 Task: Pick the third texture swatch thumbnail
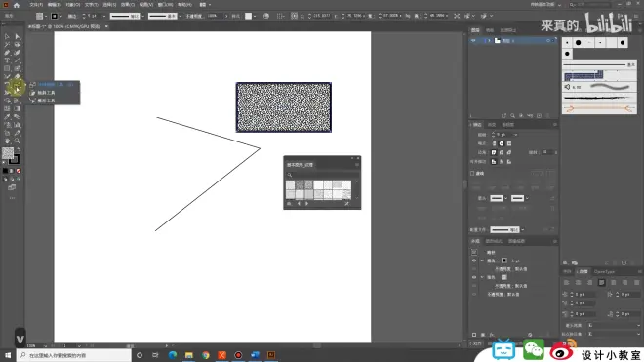coord(309,185)
